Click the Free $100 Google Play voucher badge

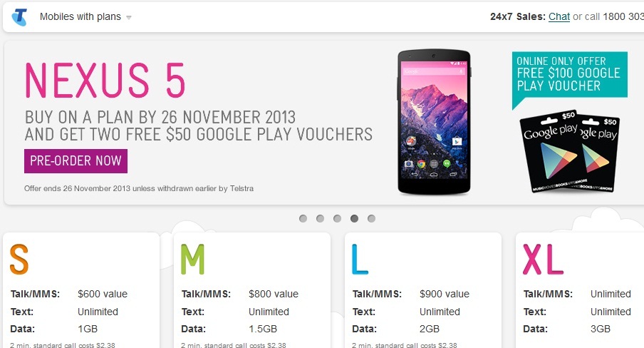click(x=570, y=75)
